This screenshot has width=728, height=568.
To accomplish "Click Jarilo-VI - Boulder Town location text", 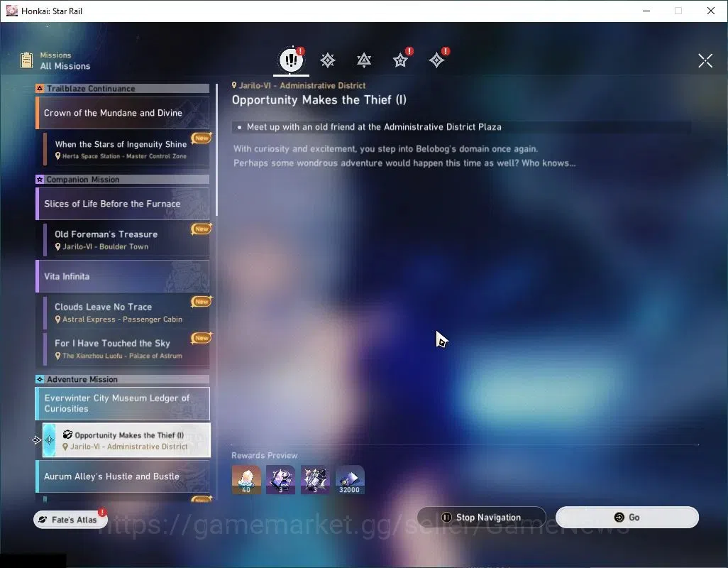I will (106, 246).
